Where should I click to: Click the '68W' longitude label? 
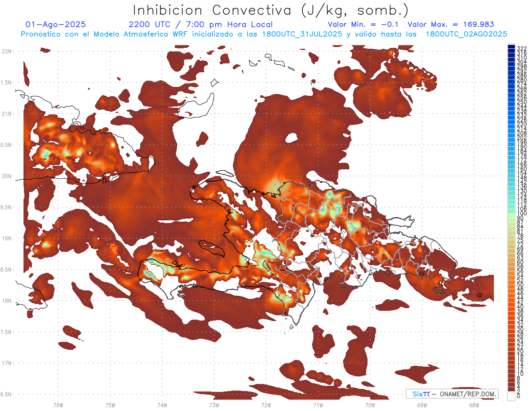[473, 404]
